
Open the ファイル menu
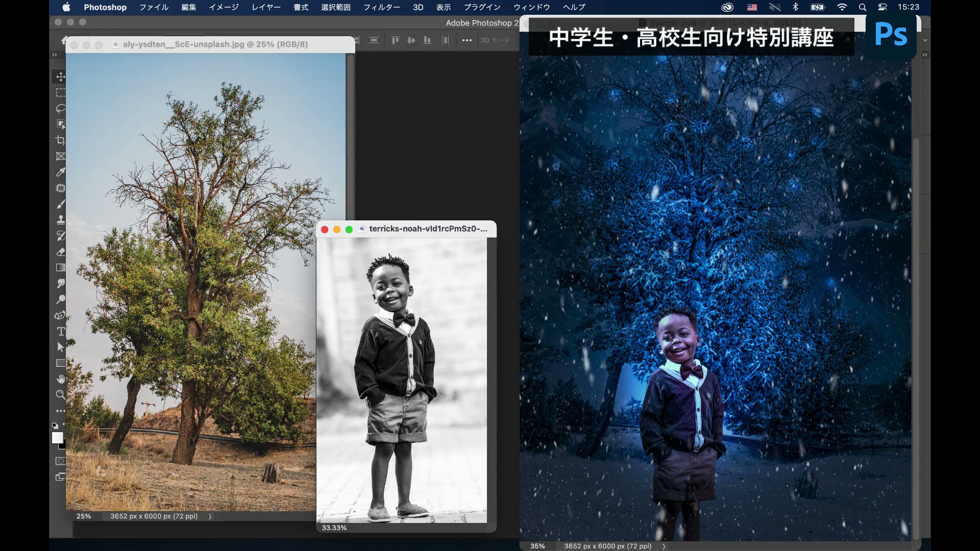154,7
